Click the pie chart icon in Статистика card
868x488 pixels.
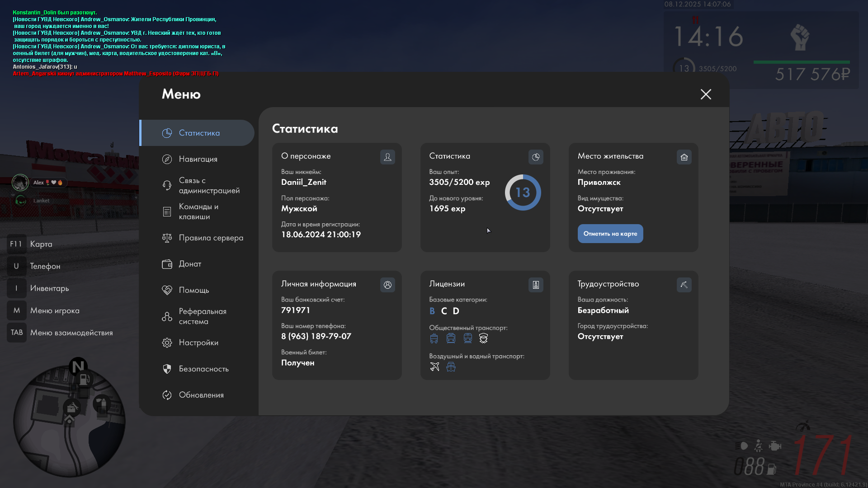536,157
